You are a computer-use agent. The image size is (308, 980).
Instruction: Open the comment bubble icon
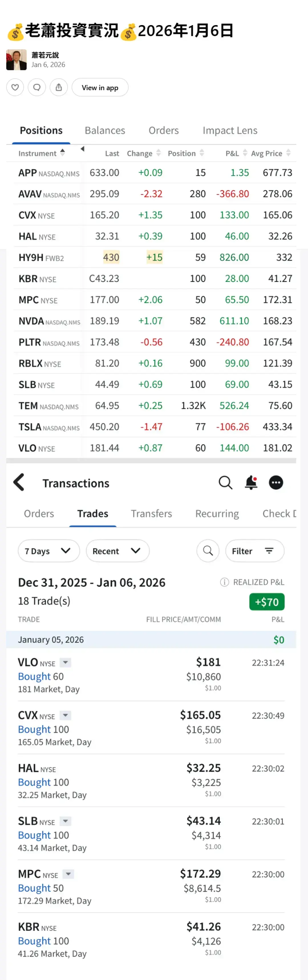point(37,88)
